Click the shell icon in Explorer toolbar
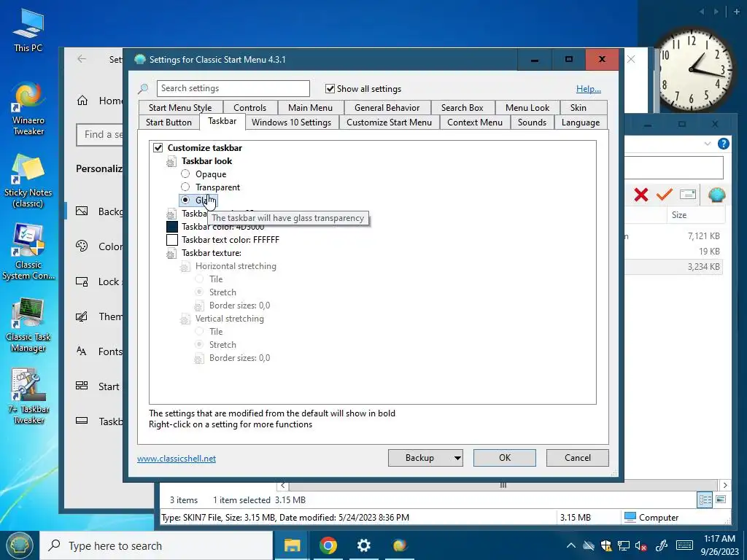 716,194
